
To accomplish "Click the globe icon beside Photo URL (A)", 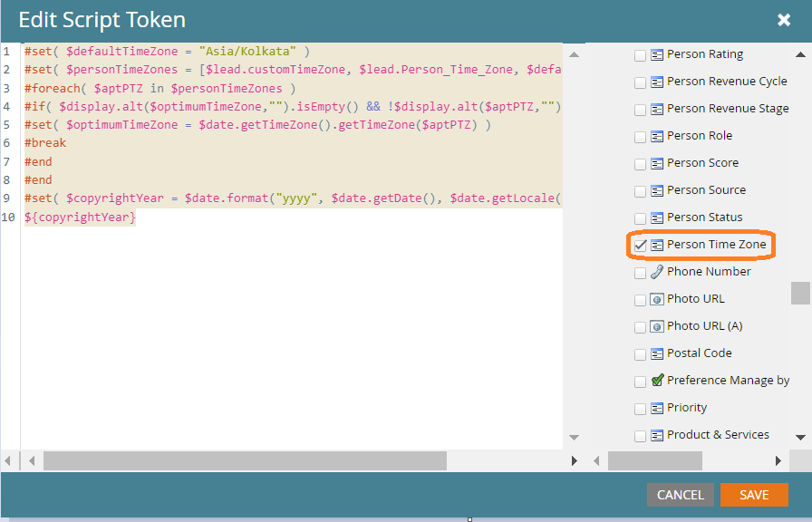I will pyautogui.click(x=655, y=325).
